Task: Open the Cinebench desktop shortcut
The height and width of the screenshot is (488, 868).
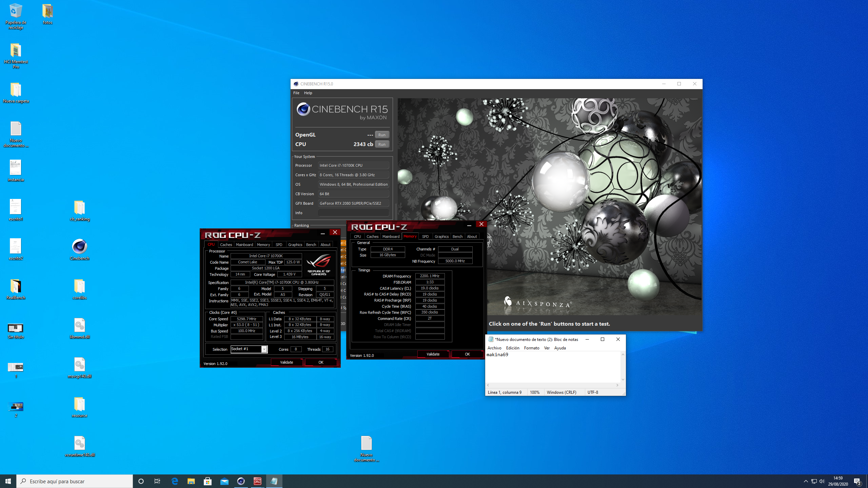Action: pos(79,247)
